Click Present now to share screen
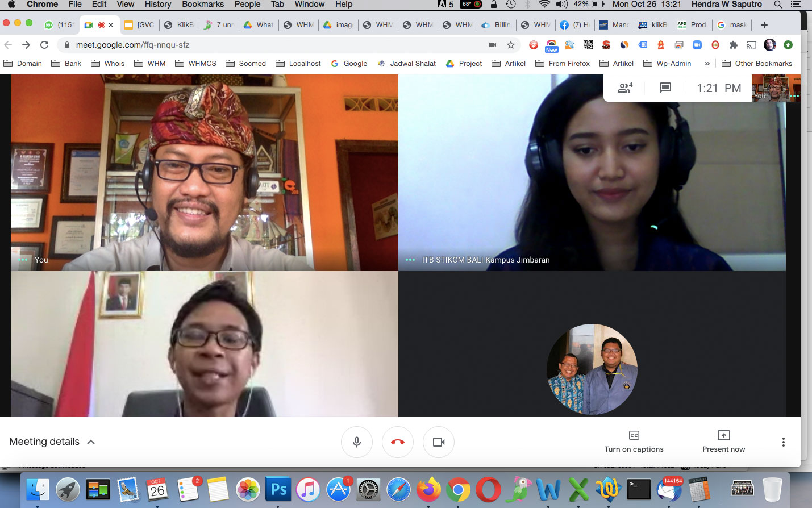The image size is (812, 508). click(x=723, y=442)
